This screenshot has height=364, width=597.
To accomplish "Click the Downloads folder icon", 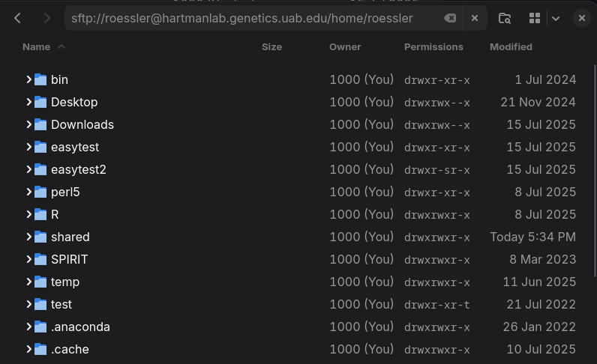I will pos(40,124).
